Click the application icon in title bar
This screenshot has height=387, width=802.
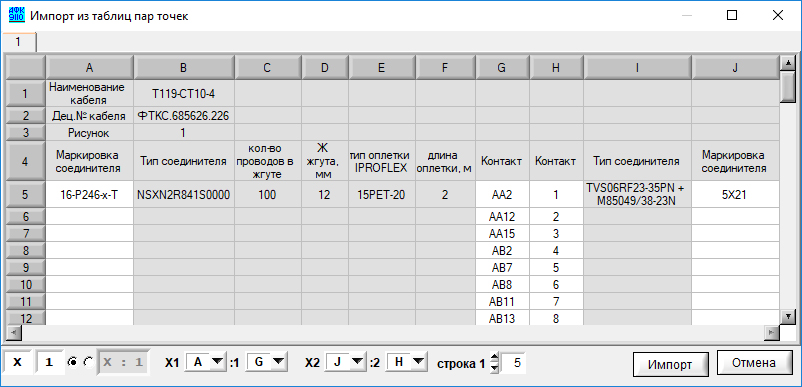pos(17,15)
